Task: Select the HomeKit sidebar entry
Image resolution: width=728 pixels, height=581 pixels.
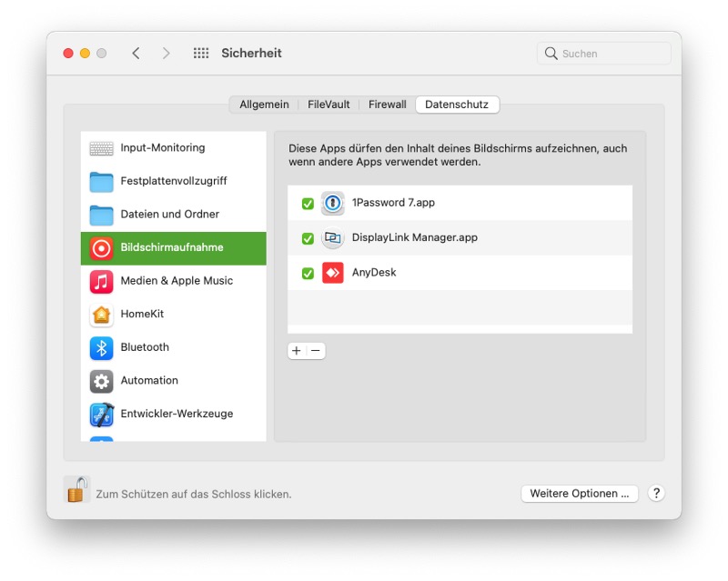Action: 142,314
